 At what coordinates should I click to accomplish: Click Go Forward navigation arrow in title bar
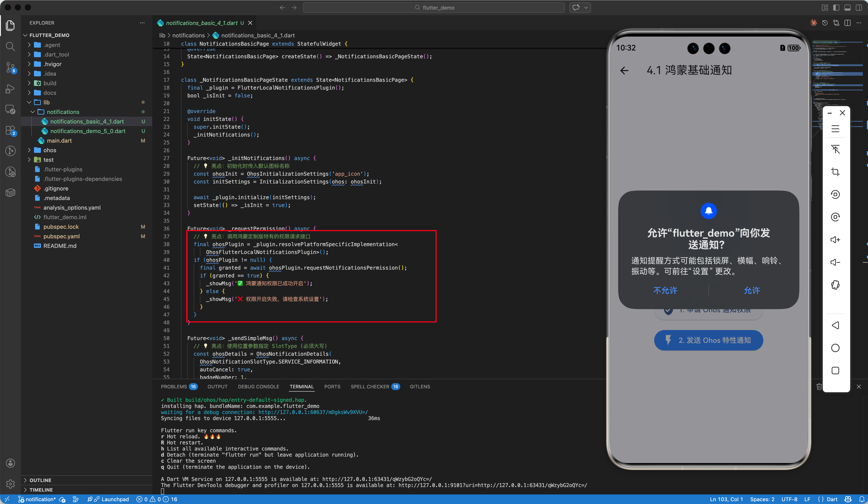[294, 8]
